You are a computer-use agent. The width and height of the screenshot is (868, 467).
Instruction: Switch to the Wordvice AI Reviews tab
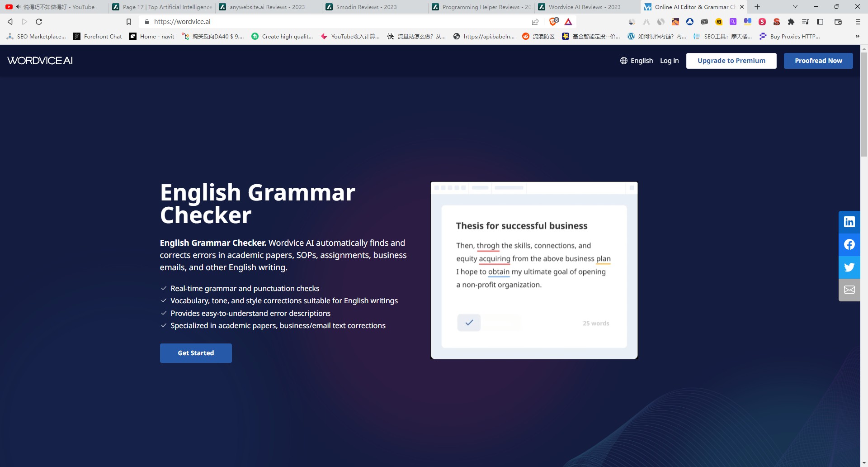(584, 7)
